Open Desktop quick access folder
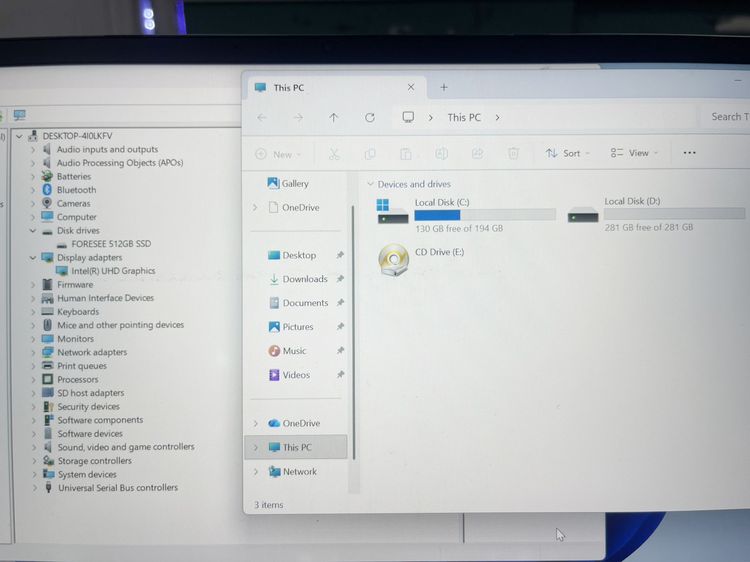This screenshot has height=562, width=750. point(292,255)
